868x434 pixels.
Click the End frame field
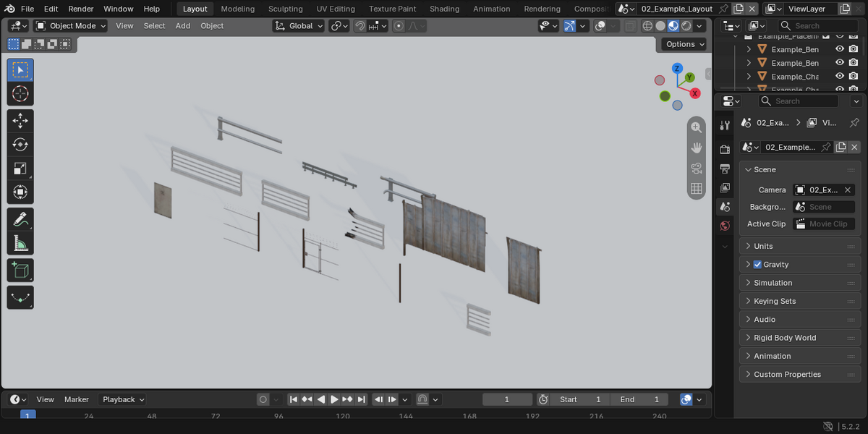(x=639, y=399)
